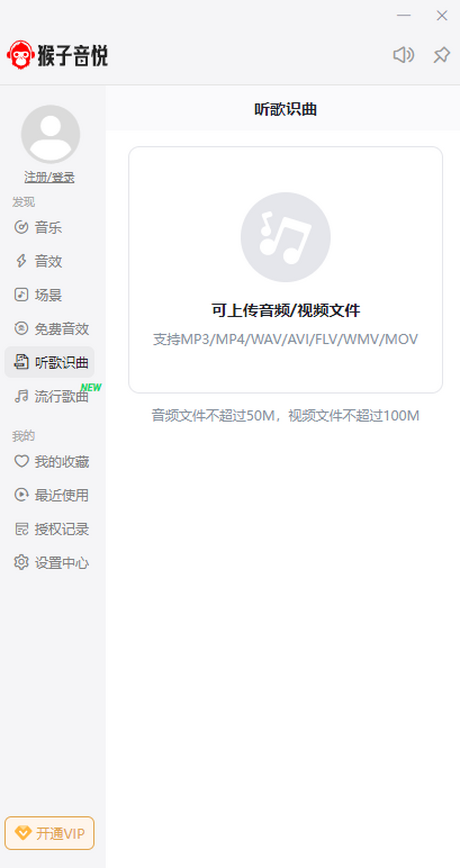This screenshot has width=460, height=868.
Task: Click the gray user avatar
Action: [x=50, y=134]
